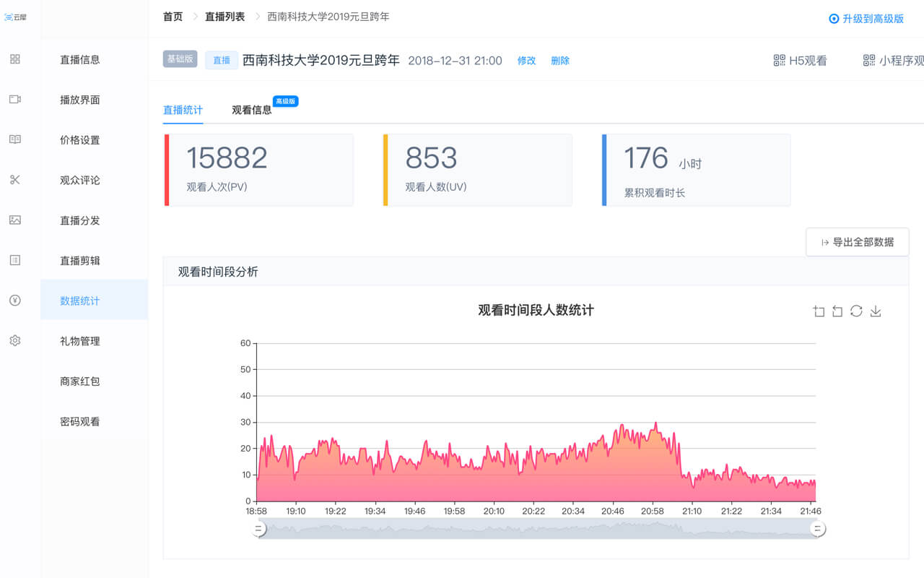Click 升级到高级版 upgrade link
The image size is (924, 578).
(x=866, y=19)
